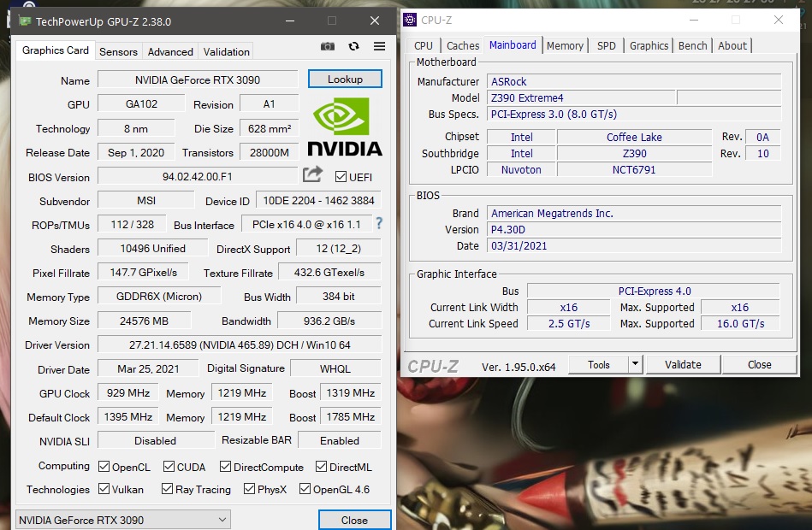Open the Bench tab in CPU-Z
Image resolution: width=812 pixels, height=530 pixels.
pyautogui.click(x=692, y=45)
